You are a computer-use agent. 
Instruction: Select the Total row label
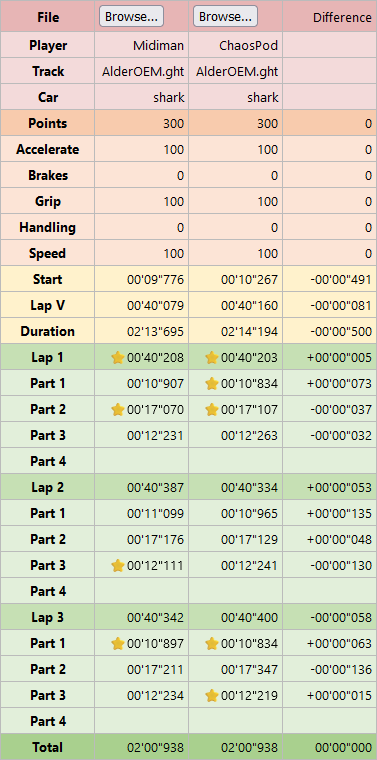point(47,747)
